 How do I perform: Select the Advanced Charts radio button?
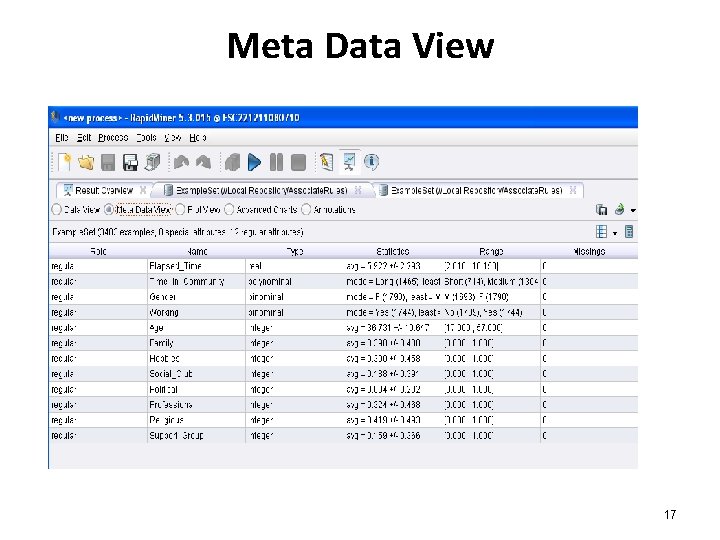[229, 210]
